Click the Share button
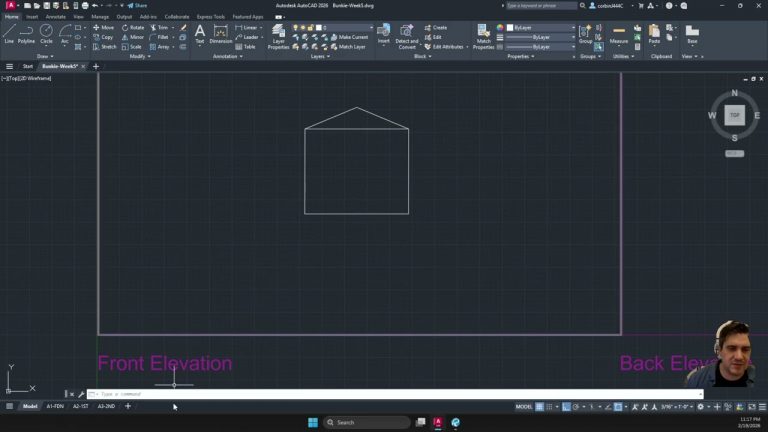Screen dimensions: 768x432 pos(137,5)
